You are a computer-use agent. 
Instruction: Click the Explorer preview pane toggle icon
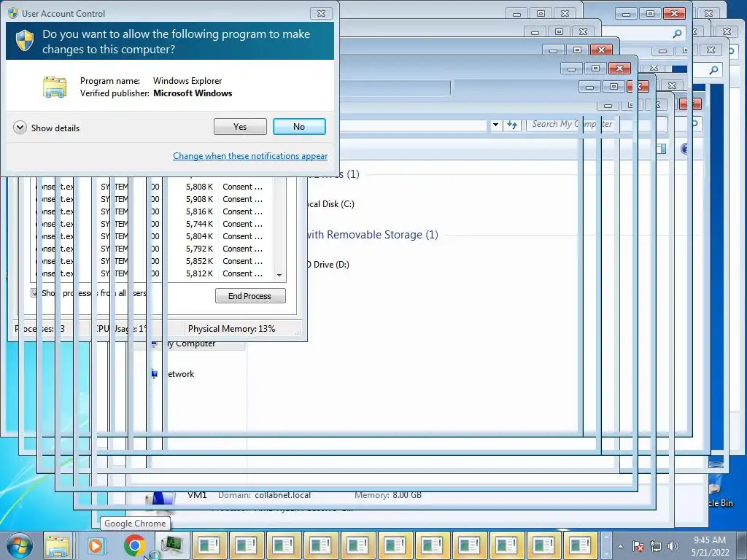[661, 149]
